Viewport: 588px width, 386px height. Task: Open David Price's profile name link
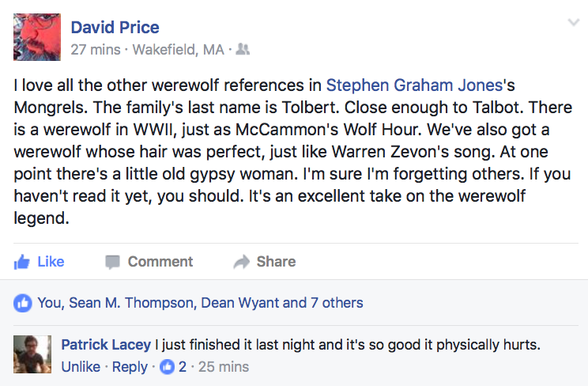[115, 28]
